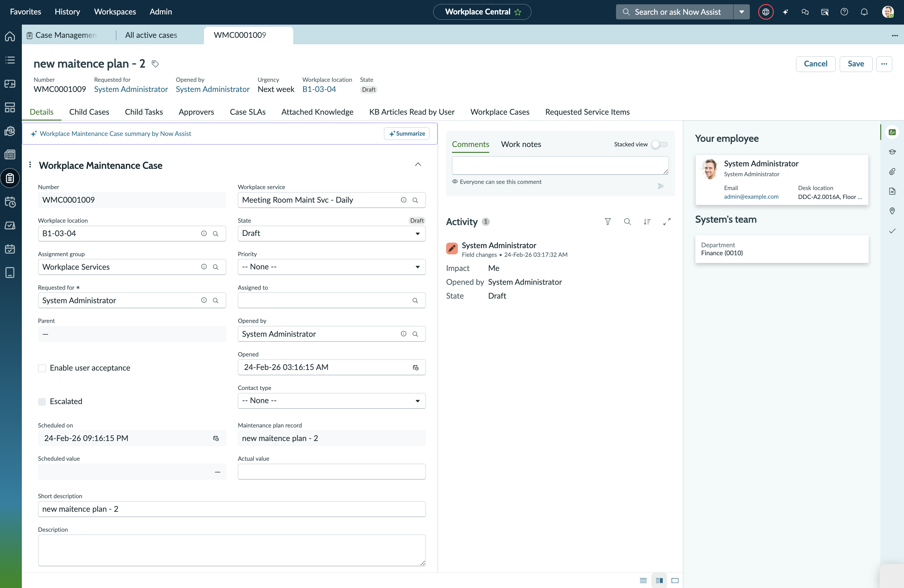Click the globe icon in top header
904x588 pixels.
click(765, 12)
